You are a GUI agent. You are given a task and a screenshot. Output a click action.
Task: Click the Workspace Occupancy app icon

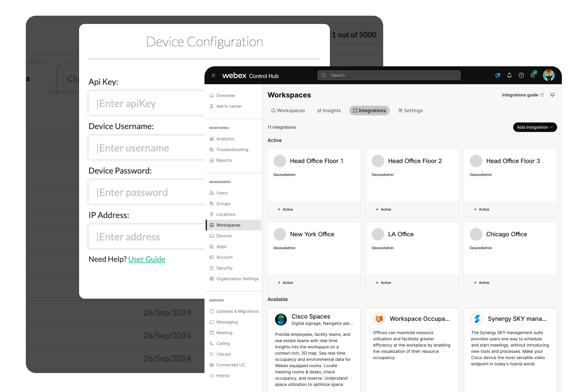379,318
